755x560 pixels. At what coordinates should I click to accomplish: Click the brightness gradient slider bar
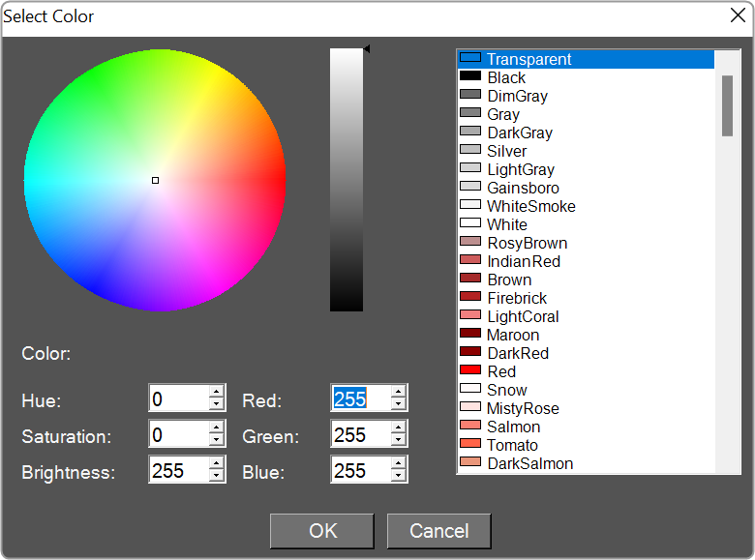pos(347,180)
